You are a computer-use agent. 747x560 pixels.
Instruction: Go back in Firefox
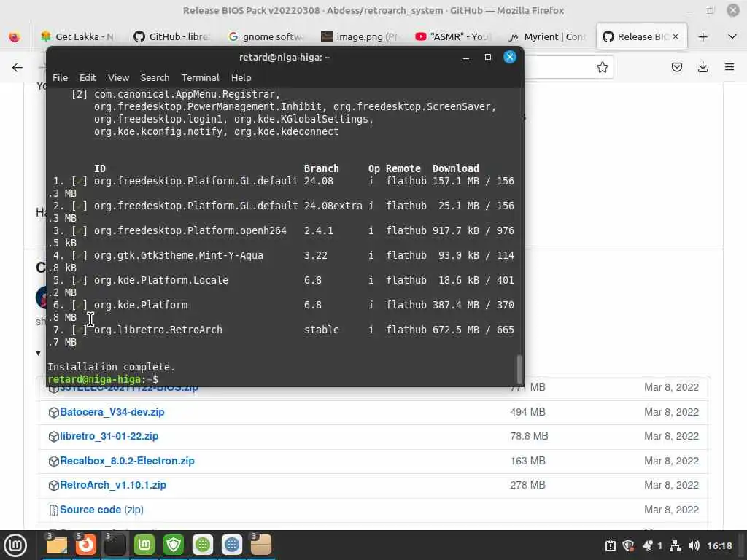click(18, 67)
